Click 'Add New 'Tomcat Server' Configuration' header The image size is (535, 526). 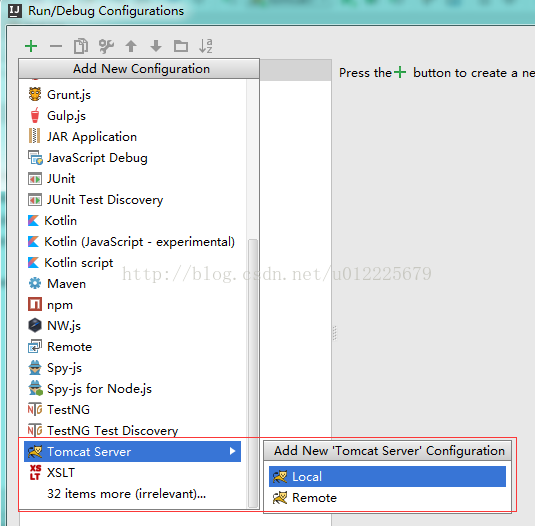pos(388,451)
